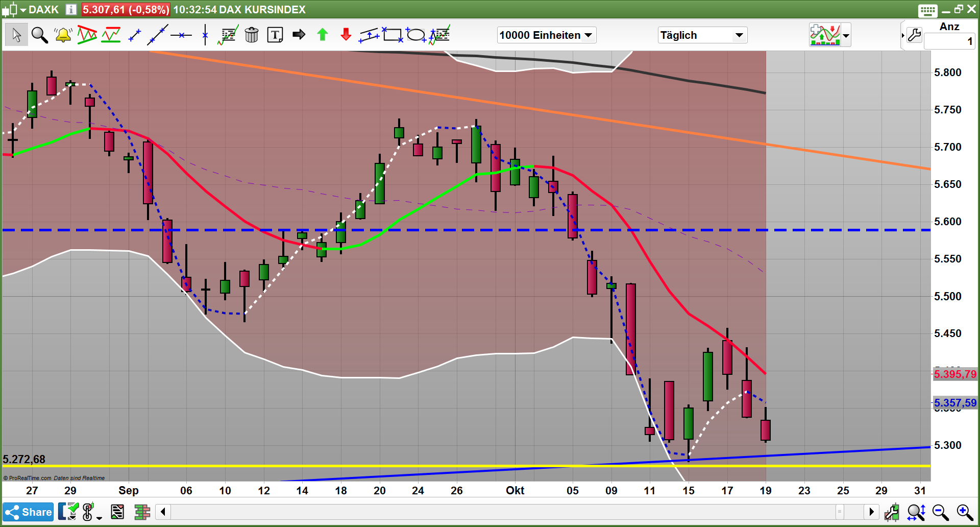Click the red 5.307,61 (-0,58%) quote
980x527 pixels.
point(126,10)
